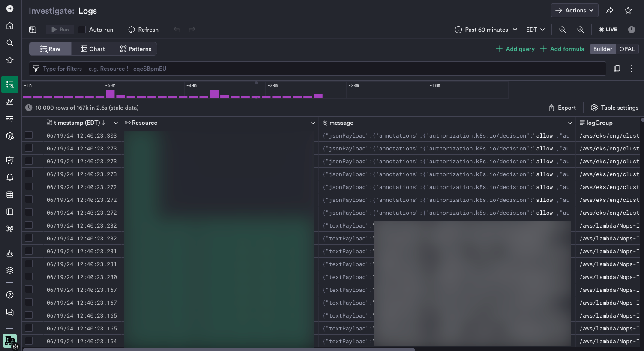Screen dimensions: 644x351
Task: Enable the Auto-run checkbox
Action: (x=82, y=30)
